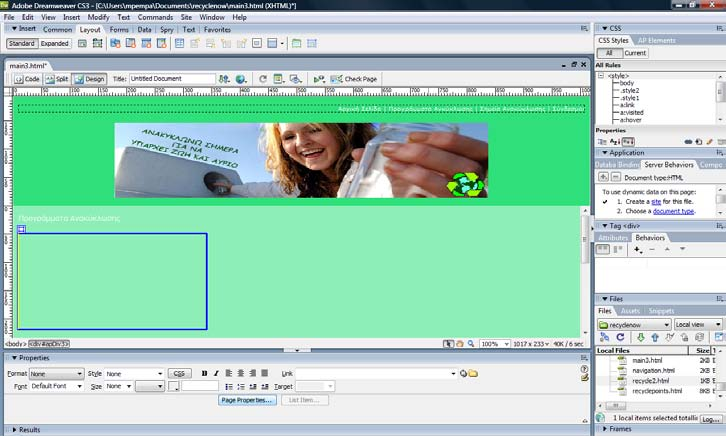Click the document type link
This screenshot has height=436, width=726.
pos(673,211)
